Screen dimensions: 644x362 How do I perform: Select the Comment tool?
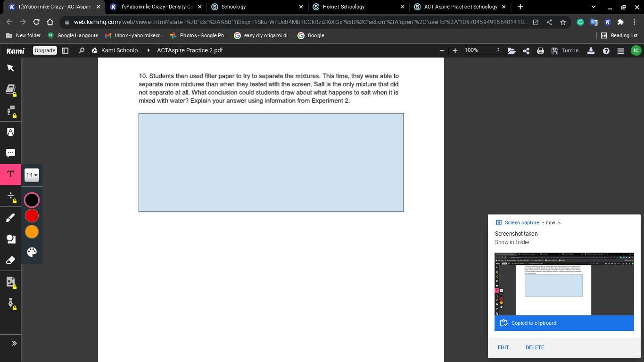[x=11, y=153]
